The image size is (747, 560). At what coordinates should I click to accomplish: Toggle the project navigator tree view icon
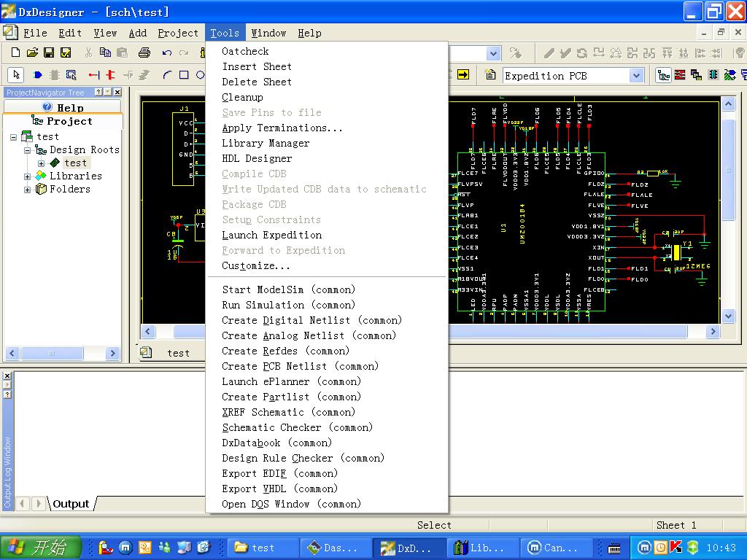(664, 75)
